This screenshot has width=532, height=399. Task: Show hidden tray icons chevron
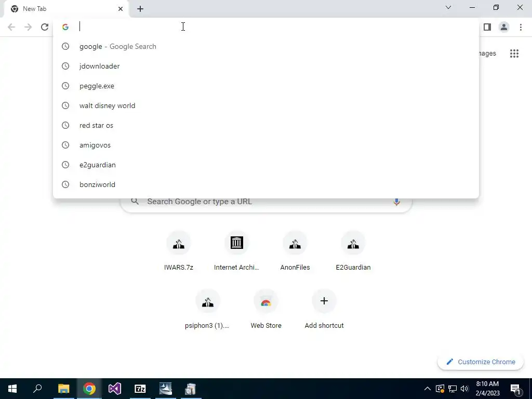428,389
